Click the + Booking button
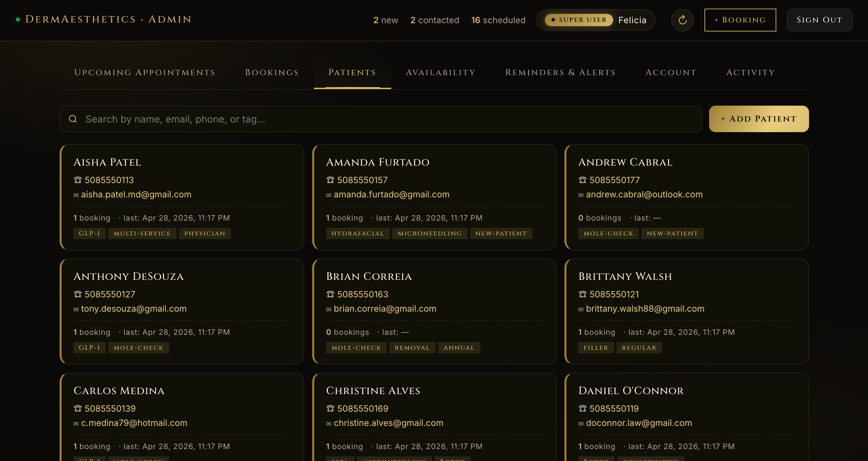 point(740,20)
